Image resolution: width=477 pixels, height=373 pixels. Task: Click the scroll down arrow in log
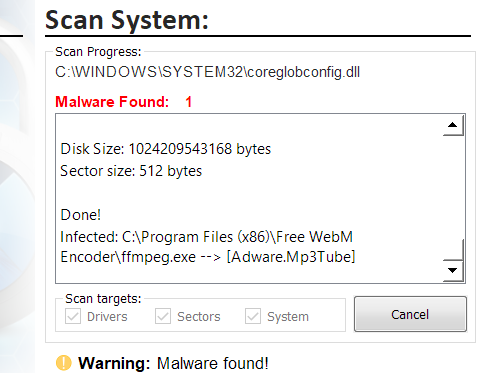453,270
